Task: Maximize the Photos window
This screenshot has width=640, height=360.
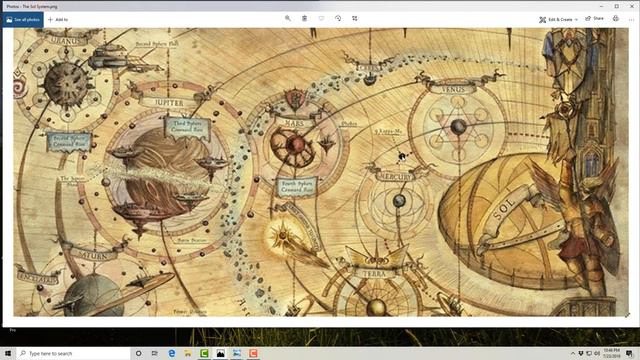Action: pos(616,6)
